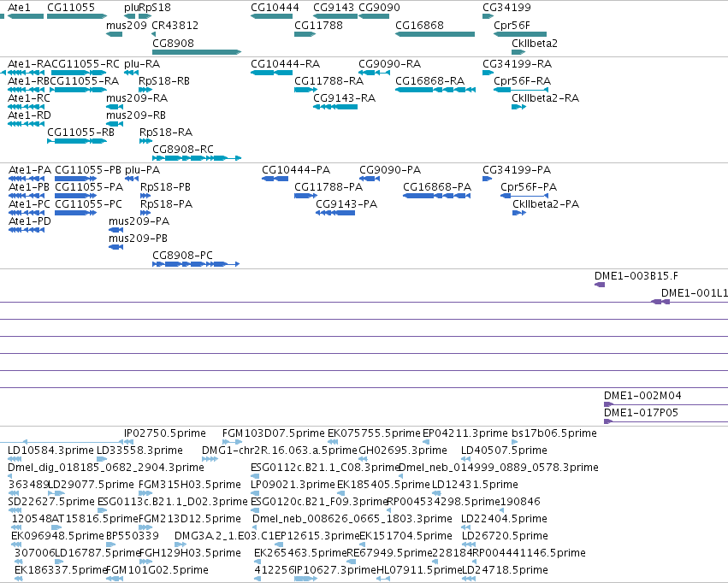
Task: Select protein CG8908-PC
Action: pos(196,264)
